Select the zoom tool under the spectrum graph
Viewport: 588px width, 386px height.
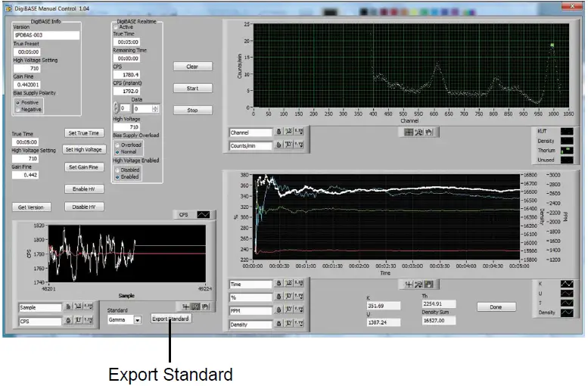pyautogui.click(x=419, y=132)
